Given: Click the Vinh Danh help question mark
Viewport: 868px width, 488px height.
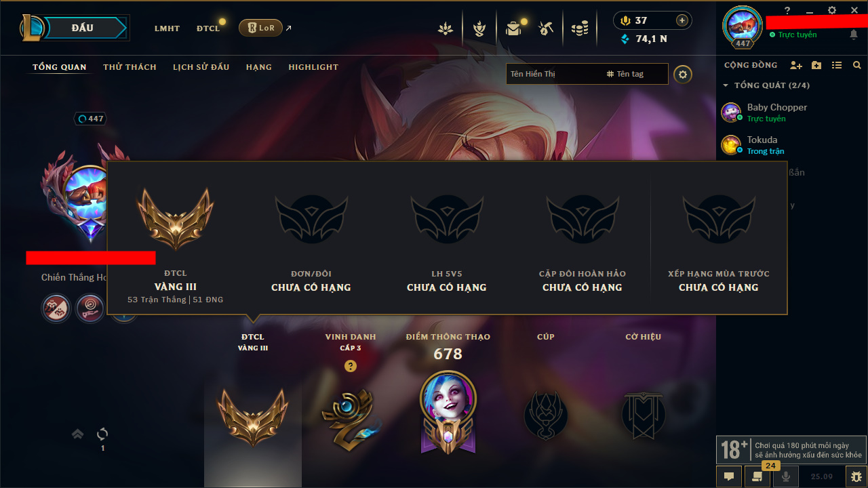Looking at the screenshot, I should coord(351,366).
